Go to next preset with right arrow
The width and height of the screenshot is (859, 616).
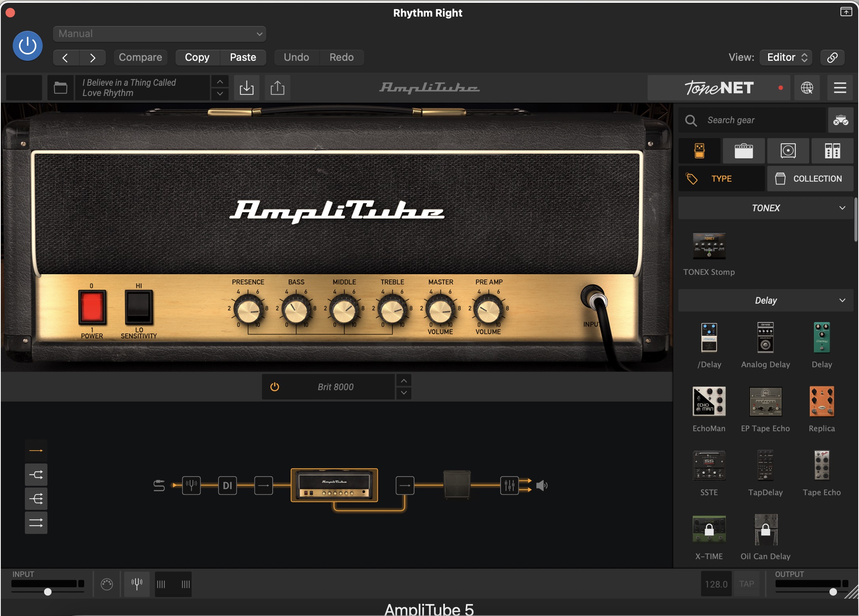[92, 58]
